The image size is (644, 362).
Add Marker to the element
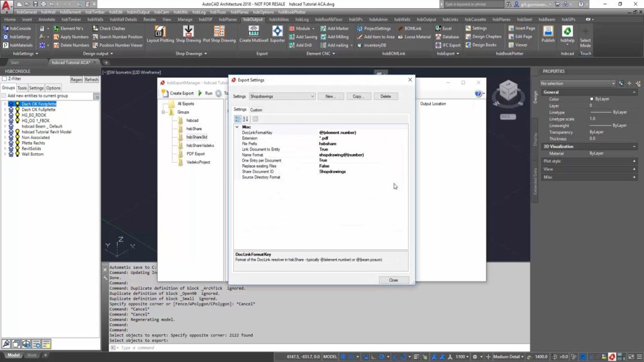pos(335,28)
